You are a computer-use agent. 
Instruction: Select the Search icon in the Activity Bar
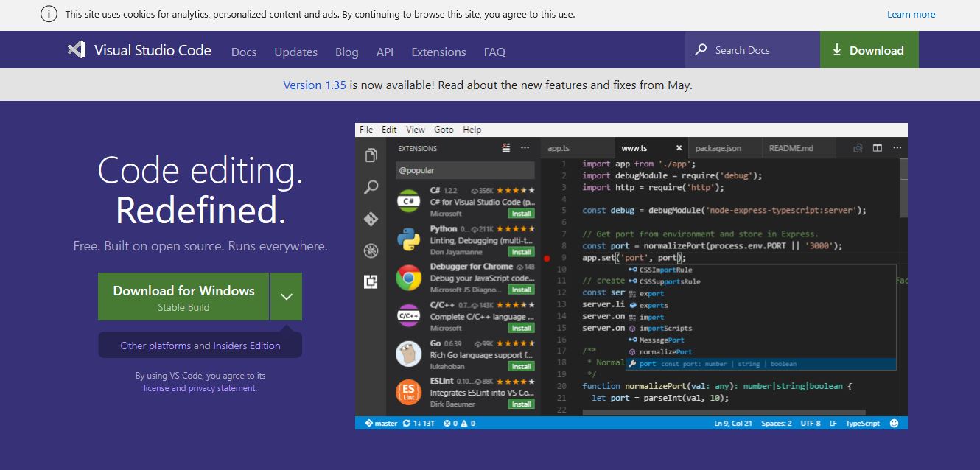pos(371,186)
